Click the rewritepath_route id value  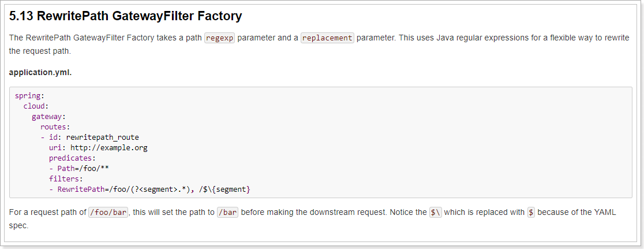click(103, 137)
